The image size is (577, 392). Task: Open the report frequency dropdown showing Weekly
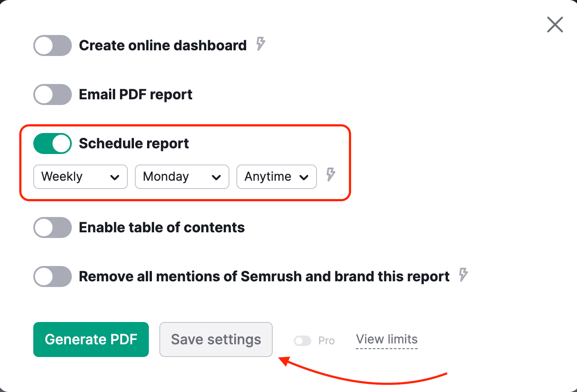tap(81, 177)
